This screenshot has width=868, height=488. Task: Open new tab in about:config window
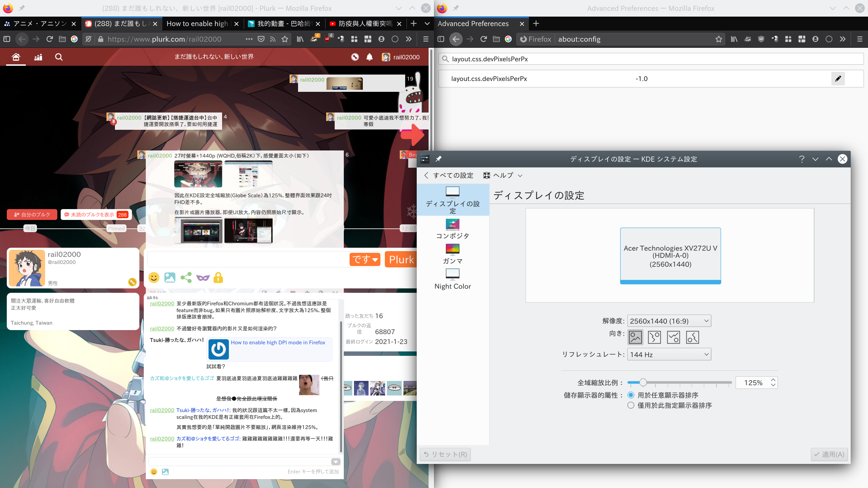coord(536,23)
